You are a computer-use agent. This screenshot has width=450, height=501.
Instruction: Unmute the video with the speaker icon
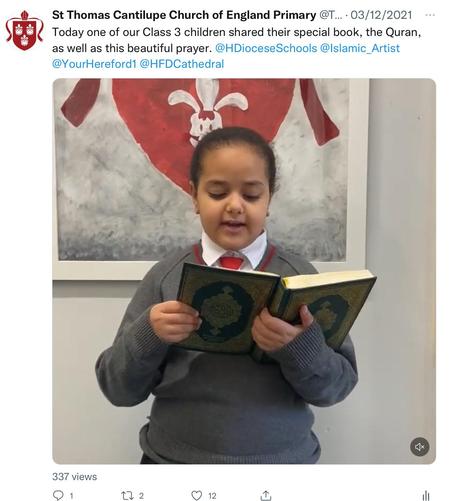coord(419,447)
